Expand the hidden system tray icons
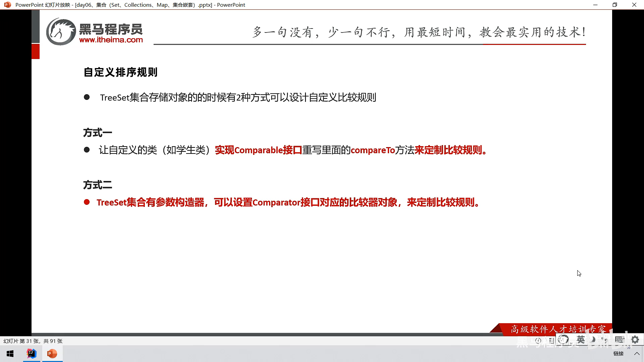Screen dimensions: 644x362 click(x=637, y=354)
